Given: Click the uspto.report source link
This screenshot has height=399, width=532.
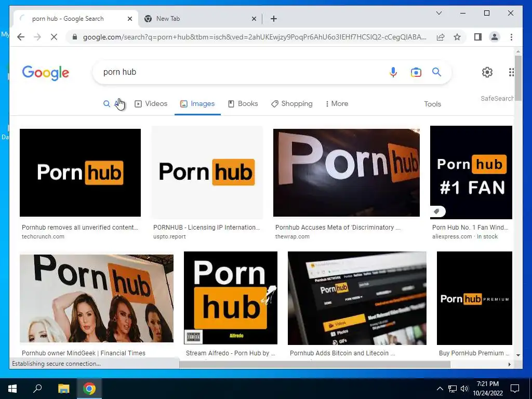Looking at the screenshot, I should coord(169,236).
